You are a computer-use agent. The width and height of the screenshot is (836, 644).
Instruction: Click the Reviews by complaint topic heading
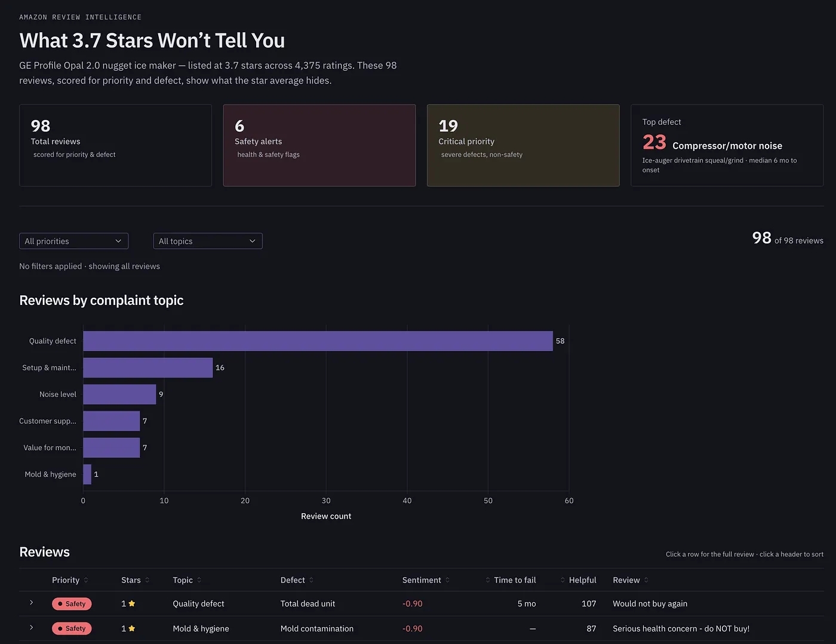(x=102, y=300)
